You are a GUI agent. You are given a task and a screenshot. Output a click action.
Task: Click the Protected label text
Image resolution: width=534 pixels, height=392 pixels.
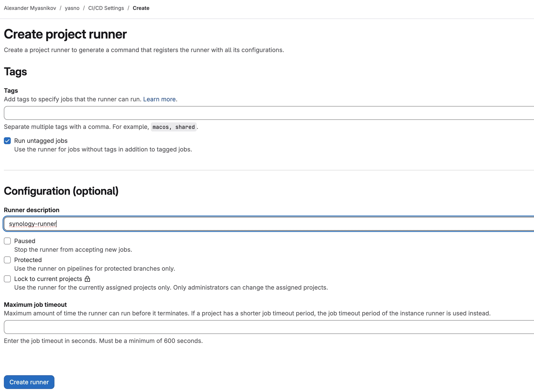[28, 260]
